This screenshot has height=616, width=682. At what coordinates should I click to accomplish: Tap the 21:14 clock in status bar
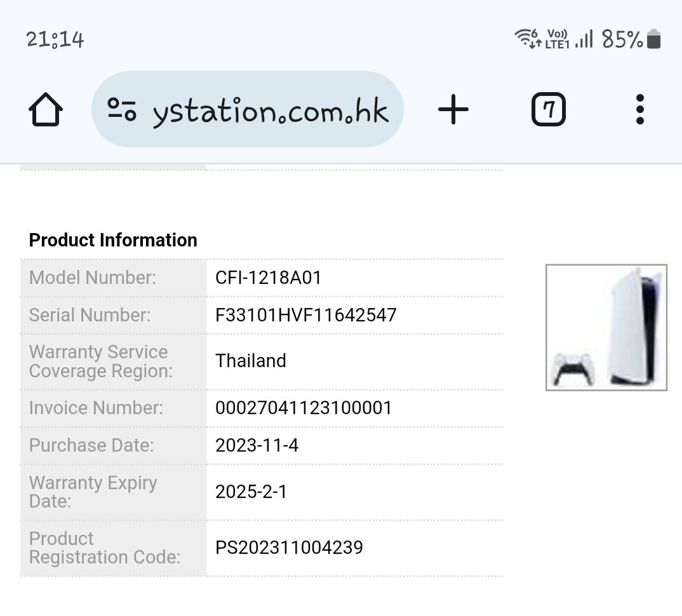pos(55,39)
